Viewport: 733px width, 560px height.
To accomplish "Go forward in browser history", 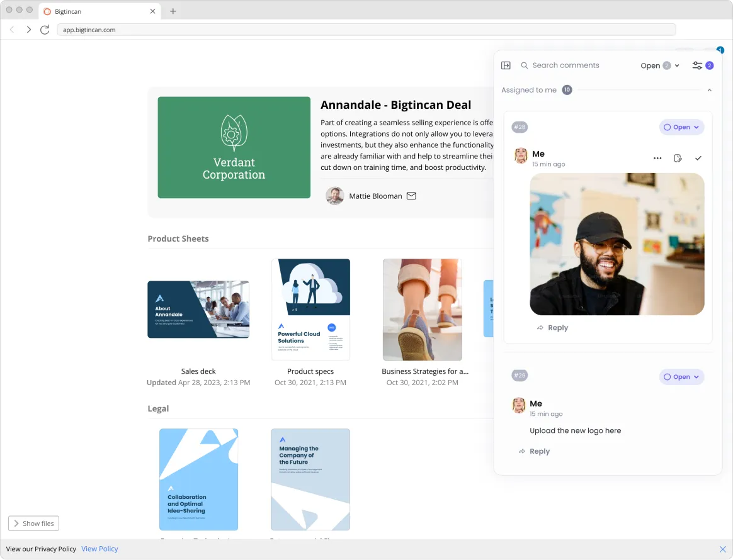I will (28, 30).
